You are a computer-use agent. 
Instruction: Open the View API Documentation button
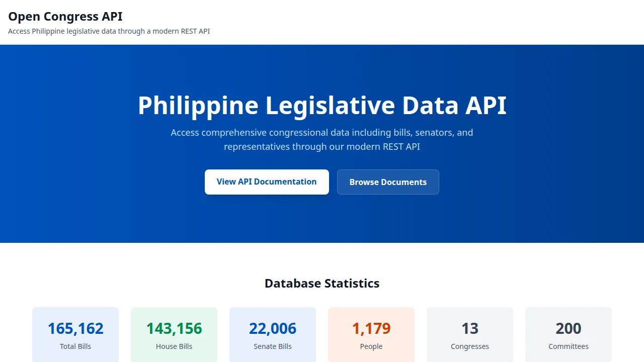(x=267, y=182)
